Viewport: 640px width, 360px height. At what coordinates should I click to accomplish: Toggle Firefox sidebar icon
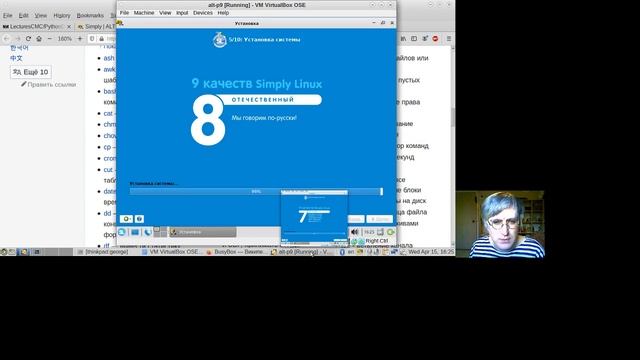tap(414, 39)
